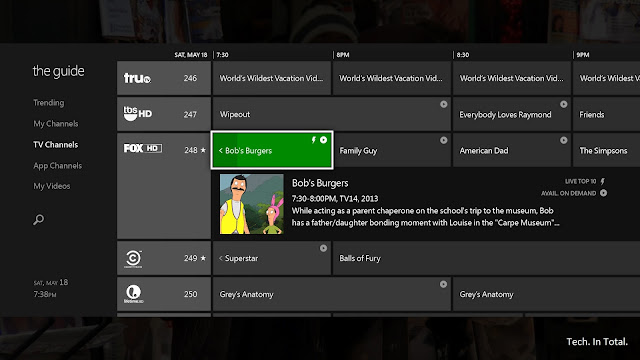Click on-demand icon on Wipeout tile
Viewport: 640px width, 360px height.
443,104
